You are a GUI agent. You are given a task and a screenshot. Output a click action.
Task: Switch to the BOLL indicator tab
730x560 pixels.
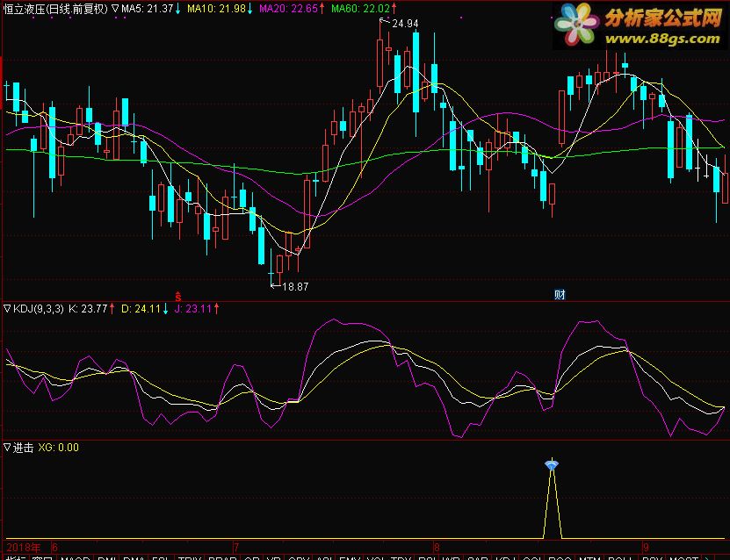click(x=619, y=557)
